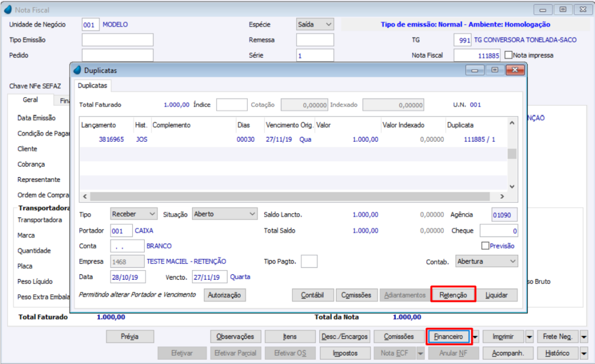Click the Vencimento Orig. column header
The image size is (595, 364).
tap(290, 125)
